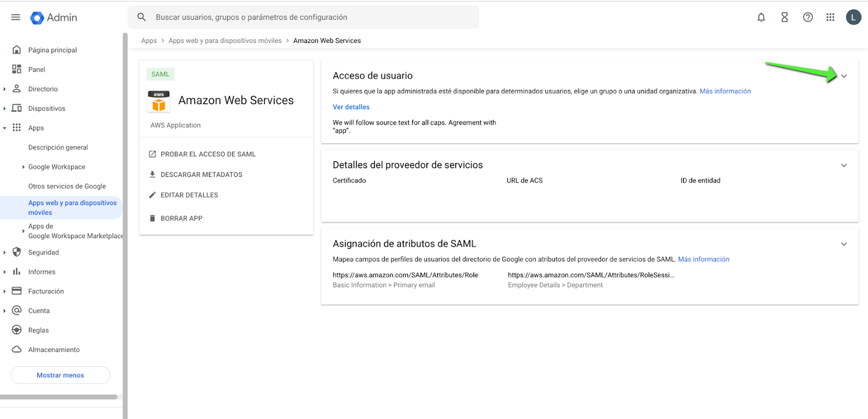Open the Google apps grid
This screenshot has width=868, height=419.
(830, 17)
